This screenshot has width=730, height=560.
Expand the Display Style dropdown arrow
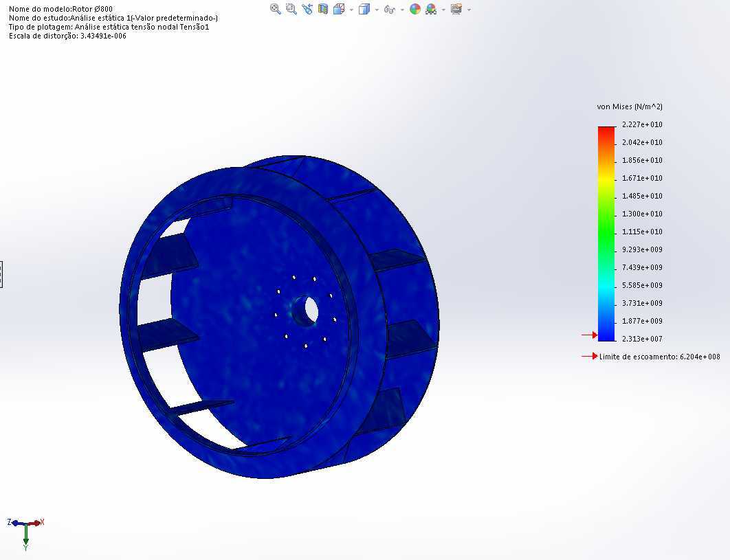[x=376, y=10]
